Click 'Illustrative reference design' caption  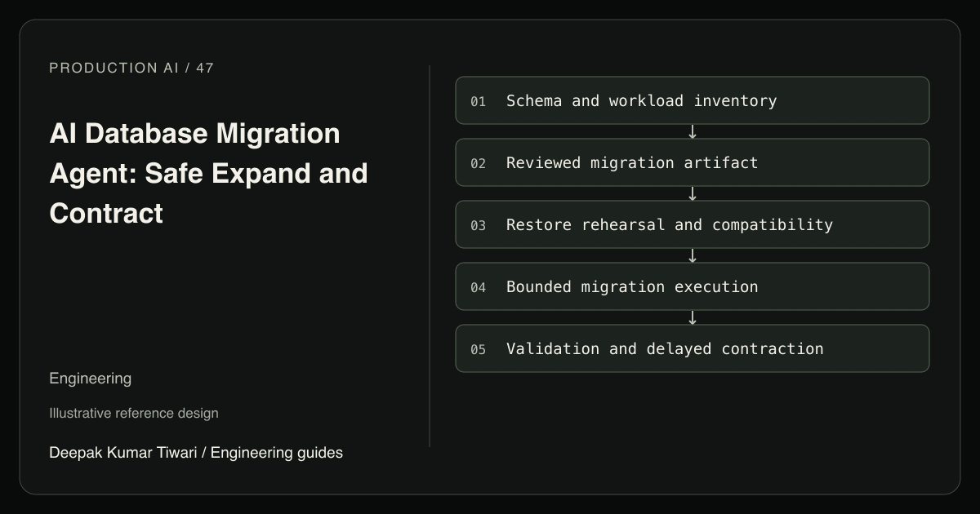coord(134,413)
